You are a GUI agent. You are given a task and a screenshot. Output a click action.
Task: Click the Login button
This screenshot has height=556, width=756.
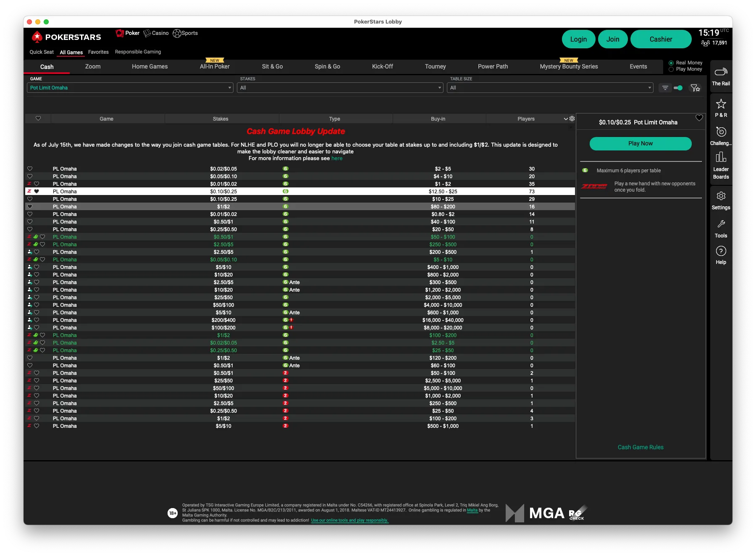click(x=578, y=39)
